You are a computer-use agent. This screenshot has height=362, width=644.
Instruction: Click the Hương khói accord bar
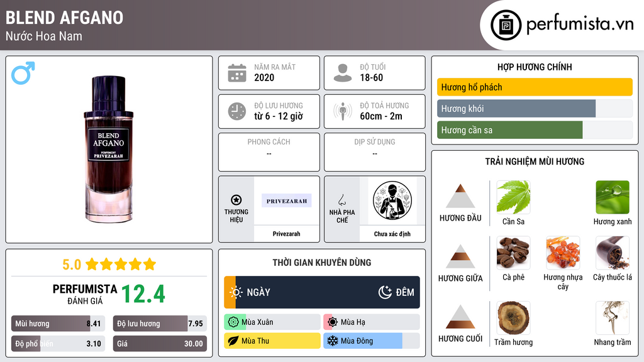click(535, 108)
